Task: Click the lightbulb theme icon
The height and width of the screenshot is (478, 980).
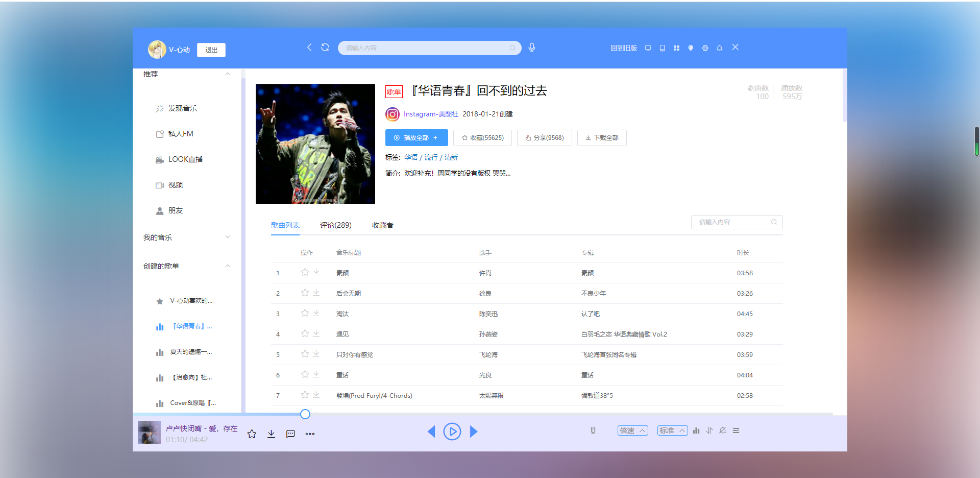Action: 691,48
